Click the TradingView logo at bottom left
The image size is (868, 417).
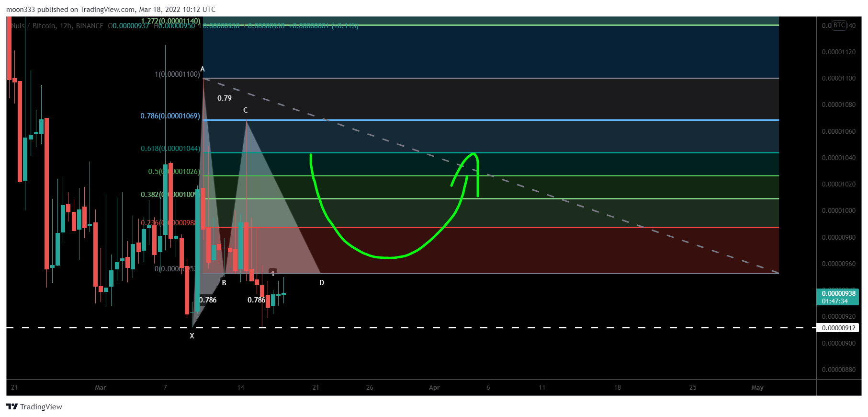(34, 406)
